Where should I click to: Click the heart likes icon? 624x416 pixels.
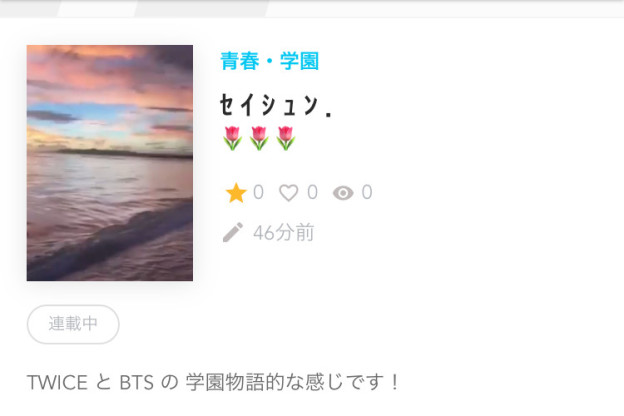289,193
